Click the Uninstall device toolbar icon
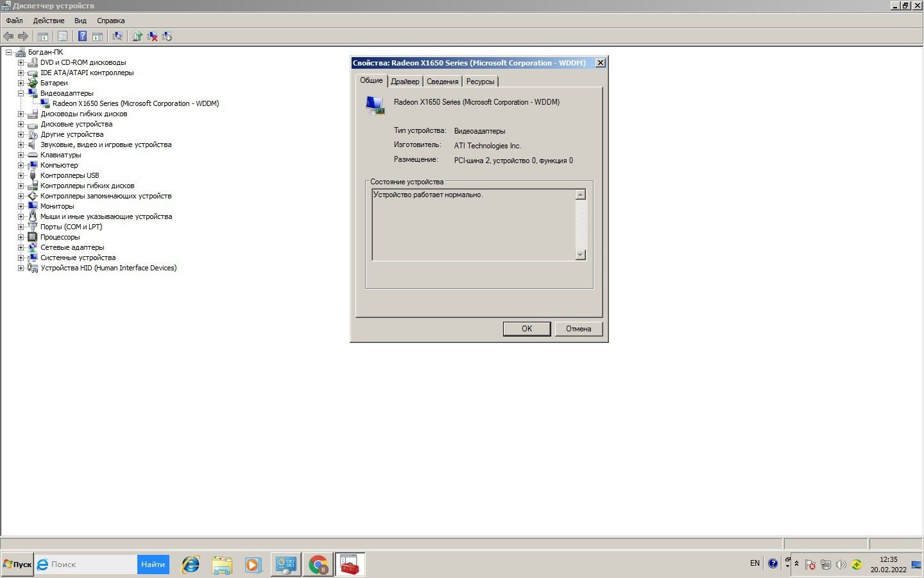Viewport: 924px width, 578px height. coord(153,37)
